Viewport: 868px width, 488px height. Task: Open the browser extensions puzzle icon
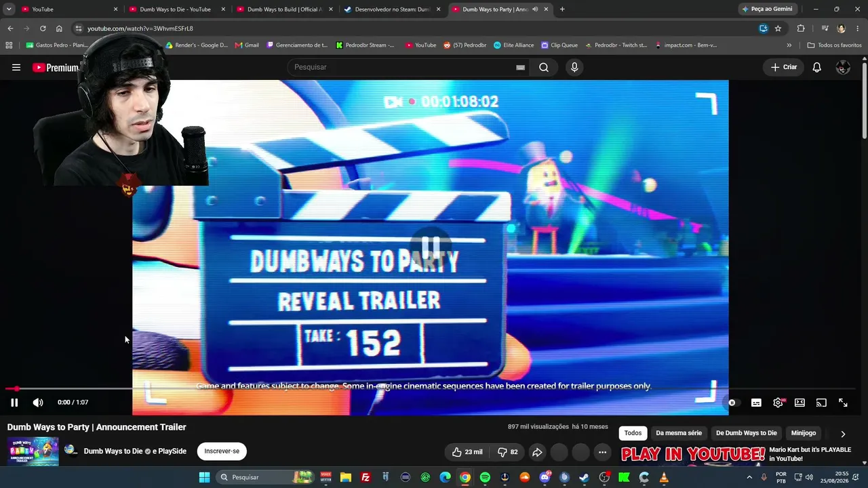[801, 28]
